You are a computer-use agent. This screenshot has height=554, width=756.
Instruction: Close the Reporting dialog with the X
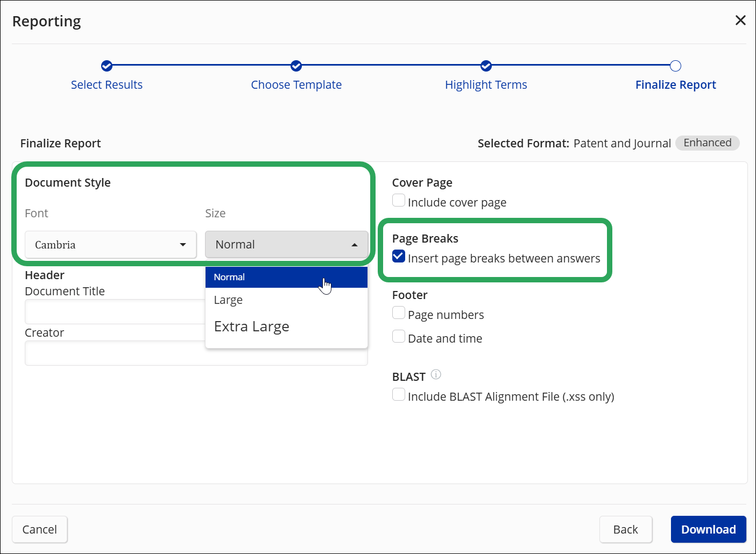click(x=740, y=20)
